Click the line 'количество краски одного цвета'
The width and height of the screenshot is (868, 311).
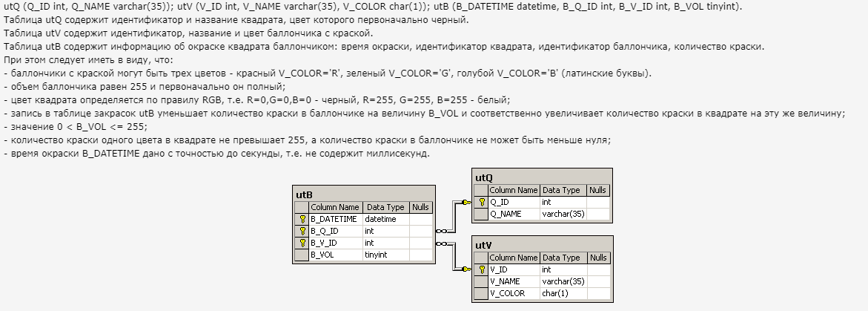point(307,140)
